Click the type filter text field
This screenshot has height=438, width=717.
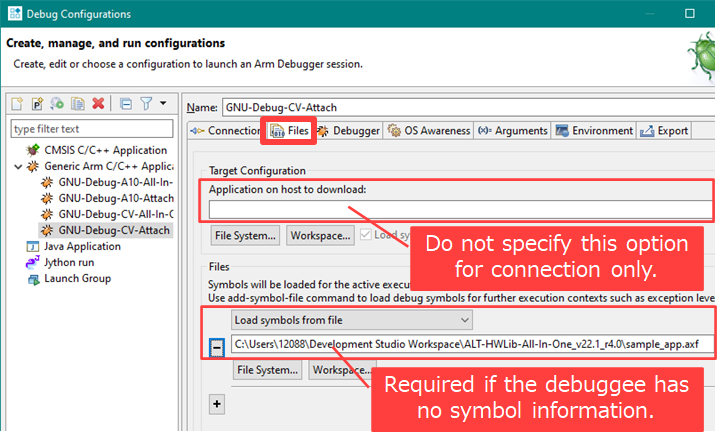coord(92,129)
